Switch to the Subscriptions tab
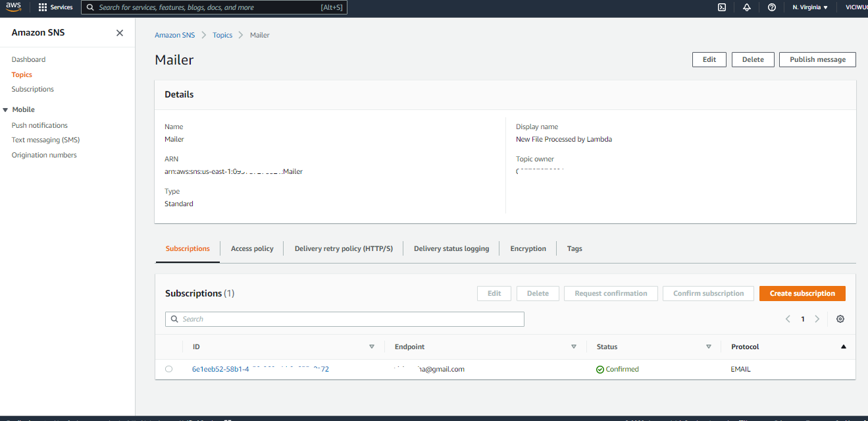868x421 pixels. point(188,248)
